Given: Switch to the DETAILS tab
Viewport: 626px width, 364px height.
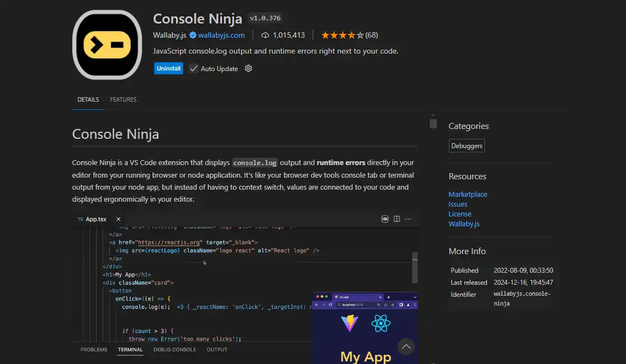Looking at the screenshot, I should (88, 99).
